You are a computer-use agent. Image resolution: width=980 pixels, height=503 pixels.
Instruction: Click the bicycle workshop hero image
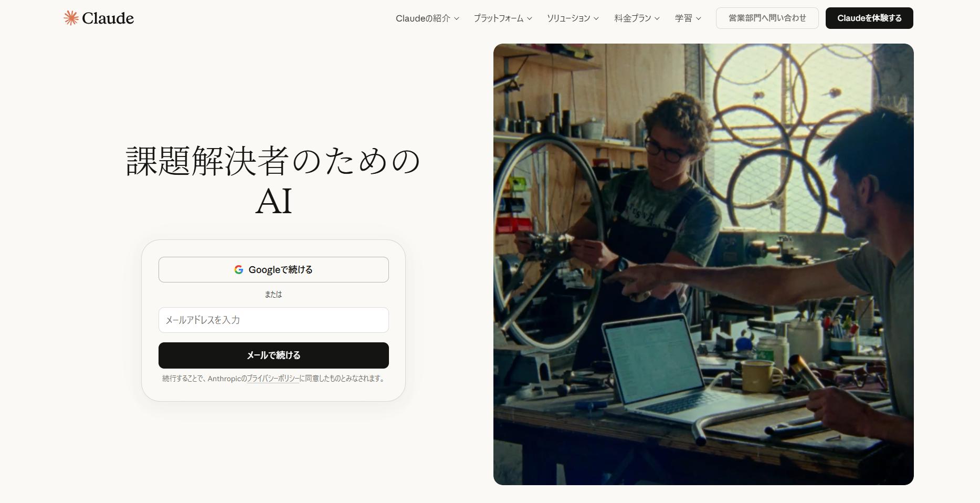pos(703,264)
